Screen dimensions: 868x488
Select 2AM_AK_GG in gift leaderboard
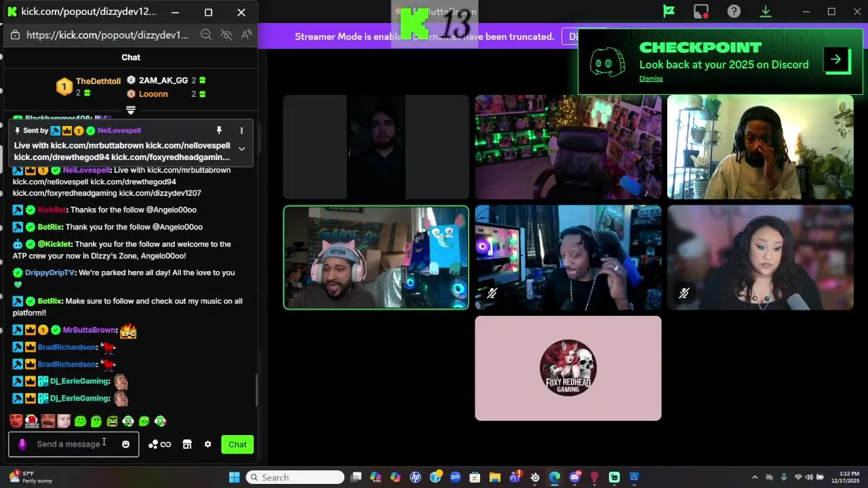pos(163,80)
